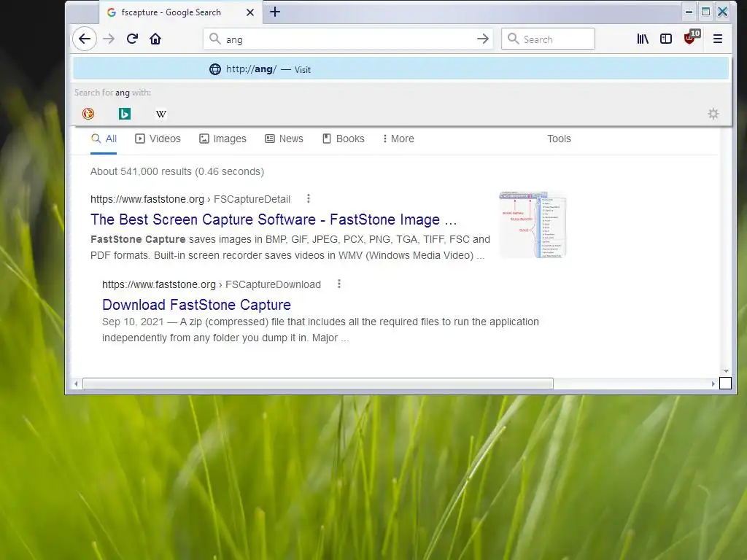Click the Search input box
Viewport: 747px width, 560px height.
pos(548,39)
